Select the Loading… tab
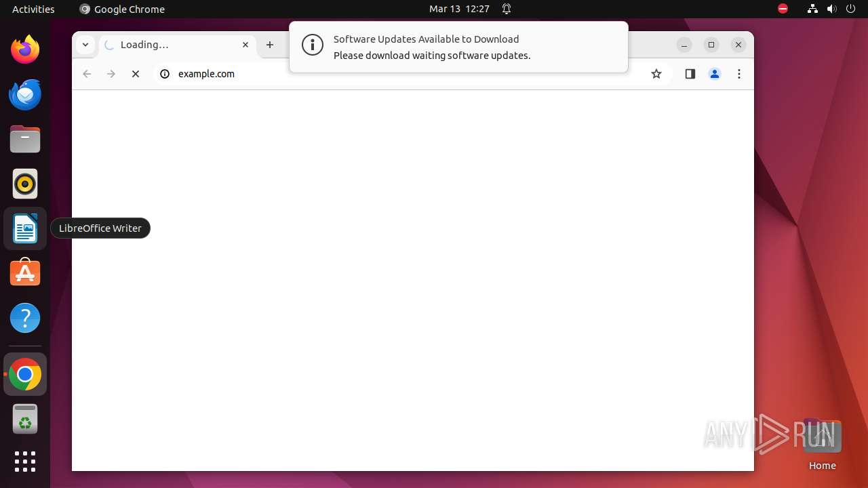Image resolution: width=868 pixels, height=488 pixels. [x=178, y=45]
